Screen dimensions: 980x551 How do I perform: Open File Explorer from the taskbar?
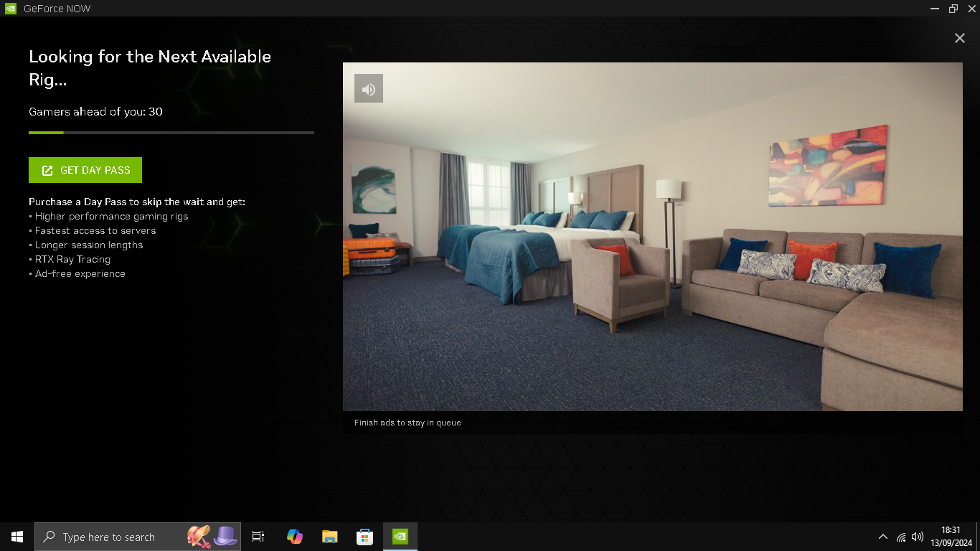329,537
